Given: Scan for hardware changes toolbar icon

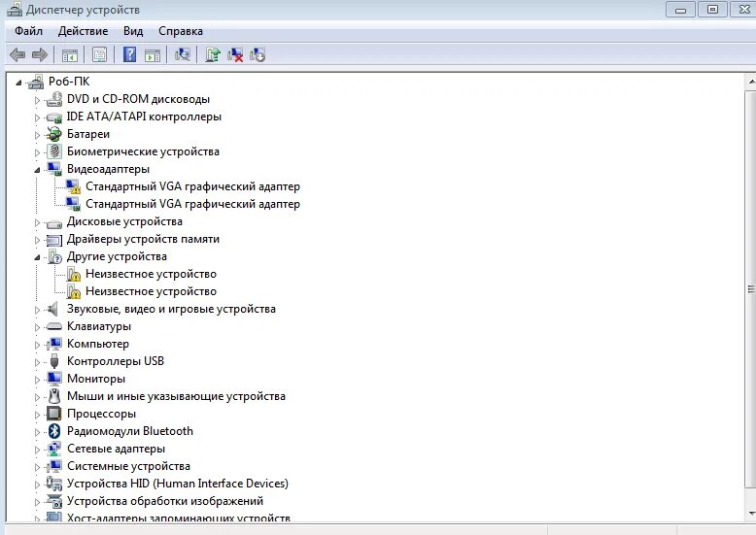Looking at the screenshot, I should (183, 54).
